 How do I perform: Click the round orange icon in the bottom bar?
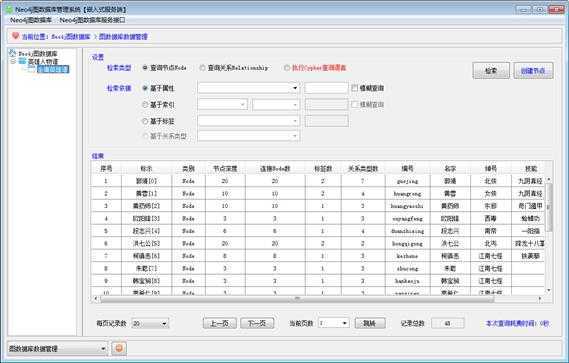[x=119, y=348]
